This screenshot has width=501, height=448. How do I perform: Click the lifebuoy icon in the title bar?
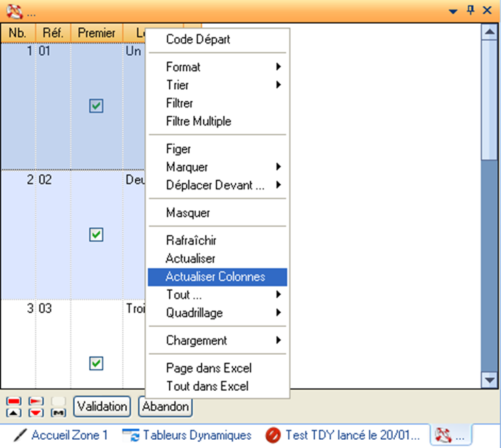[x=14, y=10]
